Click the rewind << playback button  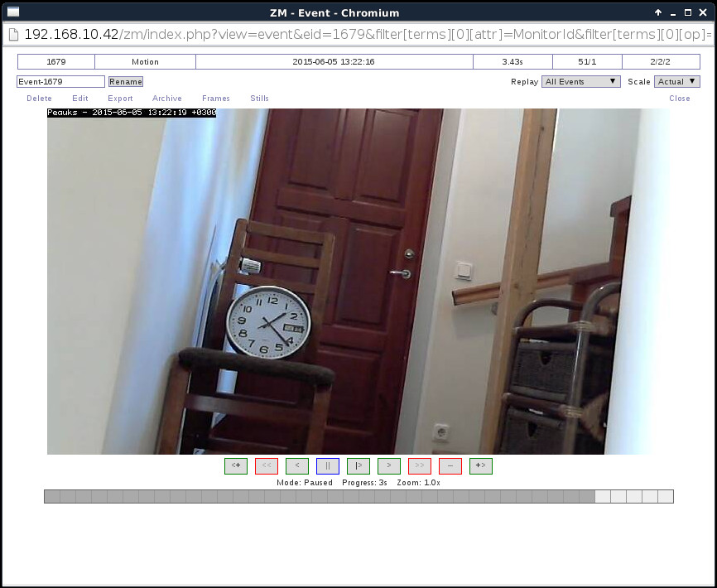[267, 465]
